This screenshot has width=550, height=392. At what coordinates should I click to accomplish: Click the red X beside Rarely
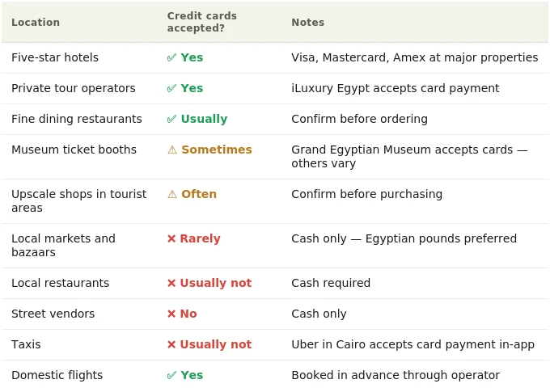coord(171,238)
